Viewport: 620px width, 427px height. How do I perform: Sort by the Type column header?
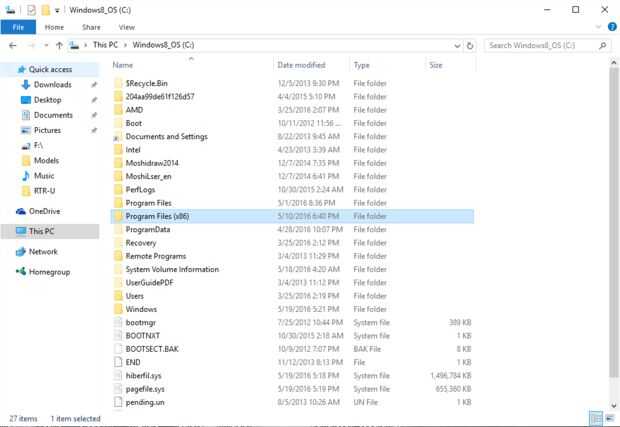pos(361,65)
